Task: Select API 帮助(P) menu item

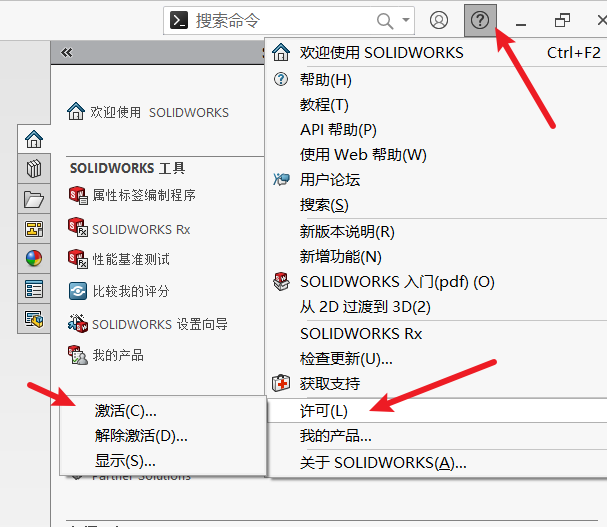Action: coord(436,130)
